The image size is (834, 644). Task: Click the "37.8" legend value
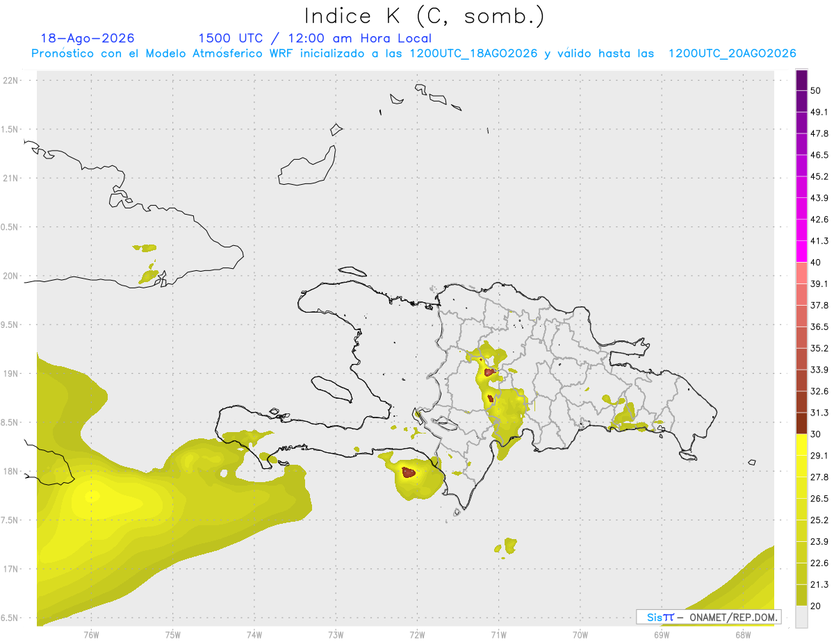click(x=819, y=305)
